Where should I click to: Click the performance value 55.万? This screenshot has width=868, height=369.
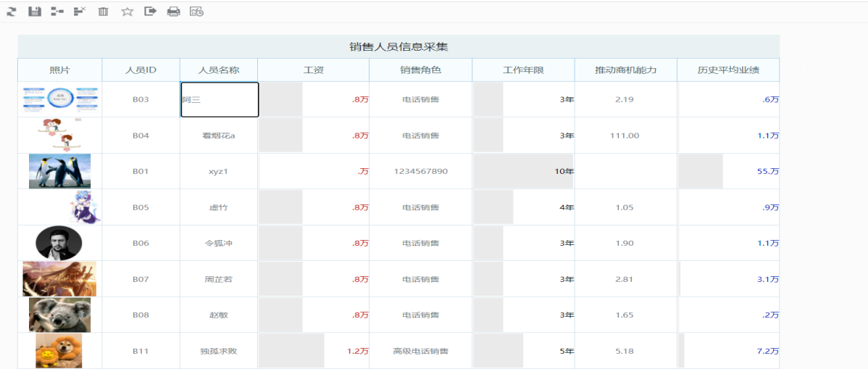tap(768, 172)
